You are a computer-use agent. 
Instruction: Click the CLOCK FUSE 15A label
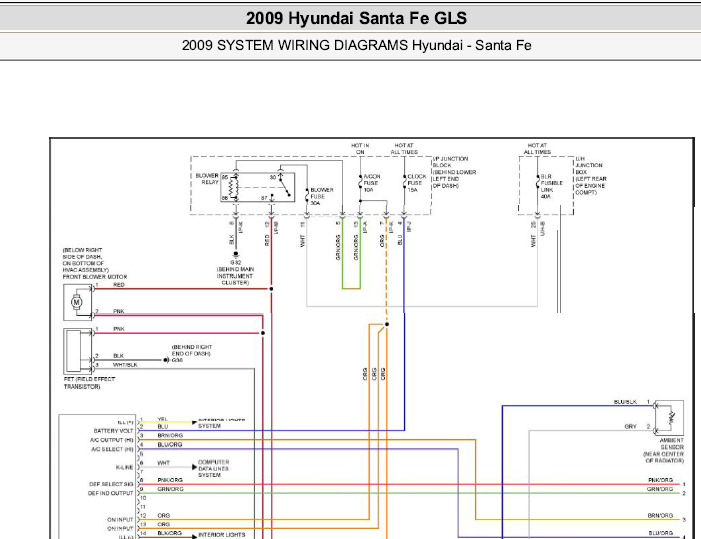[x=416, y=183]
